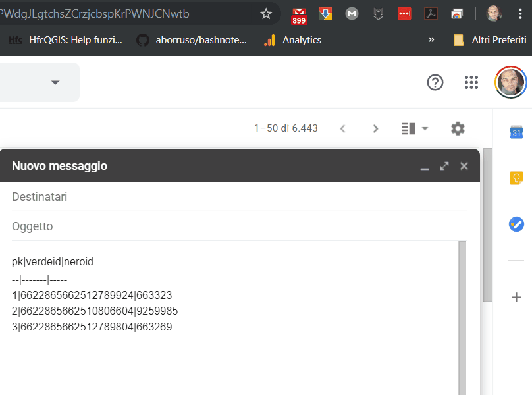Get more add-ons with plus icon
The height and width of the screenshot is (395, 532).
(x=516, y=298)
